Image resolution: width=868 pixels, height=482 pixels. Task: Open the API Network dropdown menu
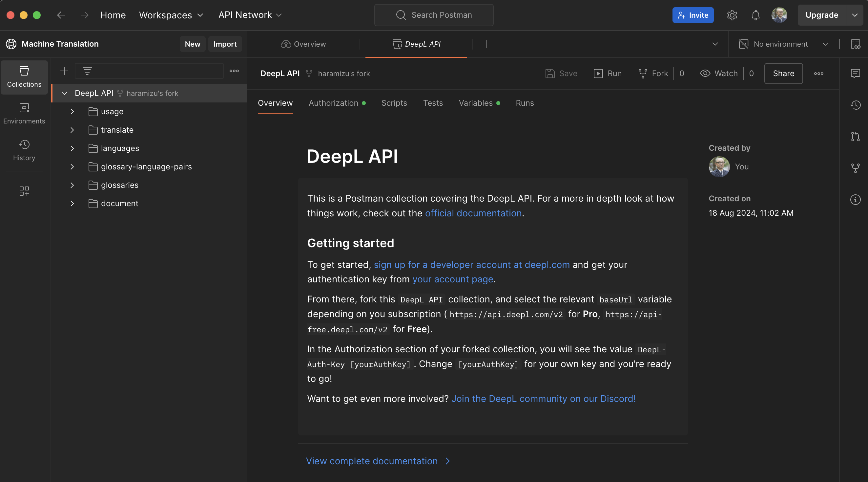[x=250, y=15]
